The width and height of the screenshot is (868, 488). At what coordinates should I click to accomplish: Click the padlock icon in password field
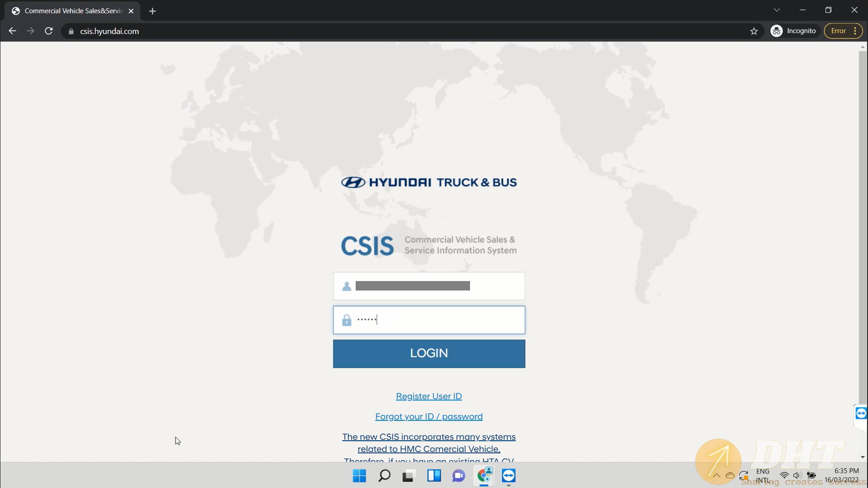coord(347,320)
